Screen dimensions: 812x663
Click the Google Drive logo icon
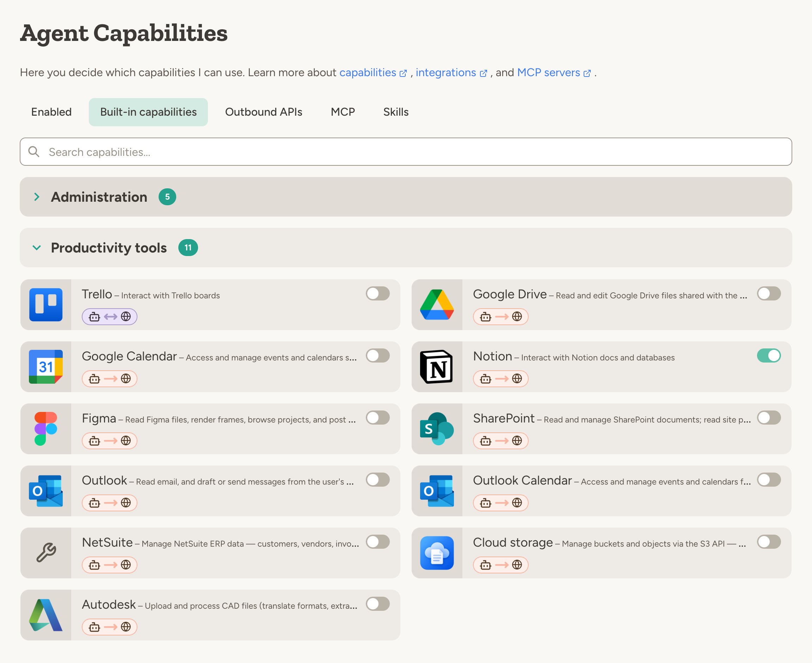(437, 305)
